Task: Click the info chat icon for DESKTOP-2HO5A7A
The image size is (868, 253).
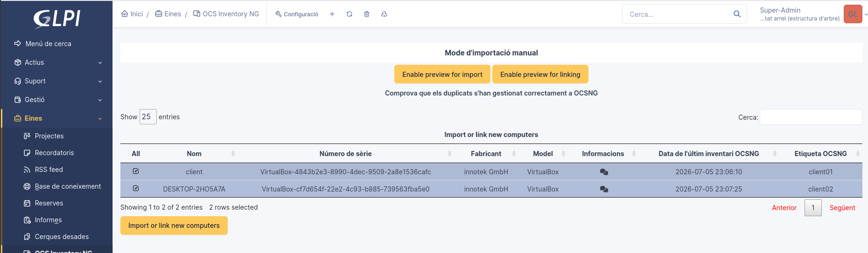Action: (x=604, y=189)
